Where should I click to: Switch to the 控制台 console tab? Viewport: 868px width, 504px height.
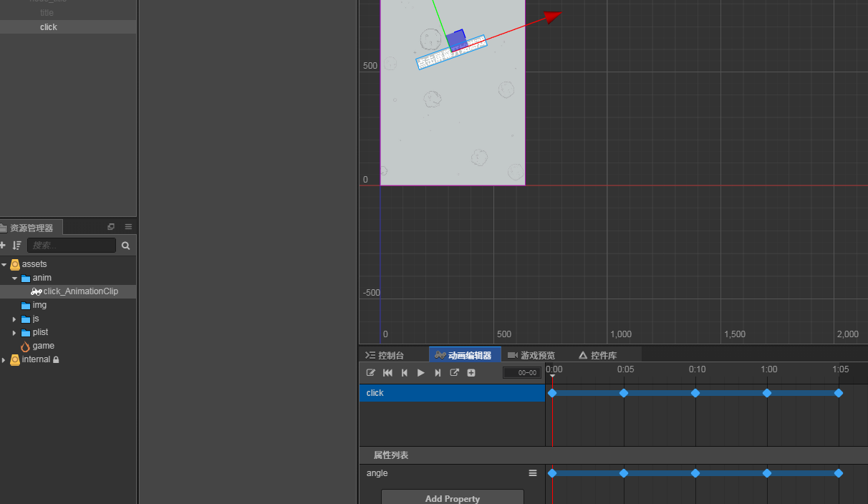pos(385,355)
